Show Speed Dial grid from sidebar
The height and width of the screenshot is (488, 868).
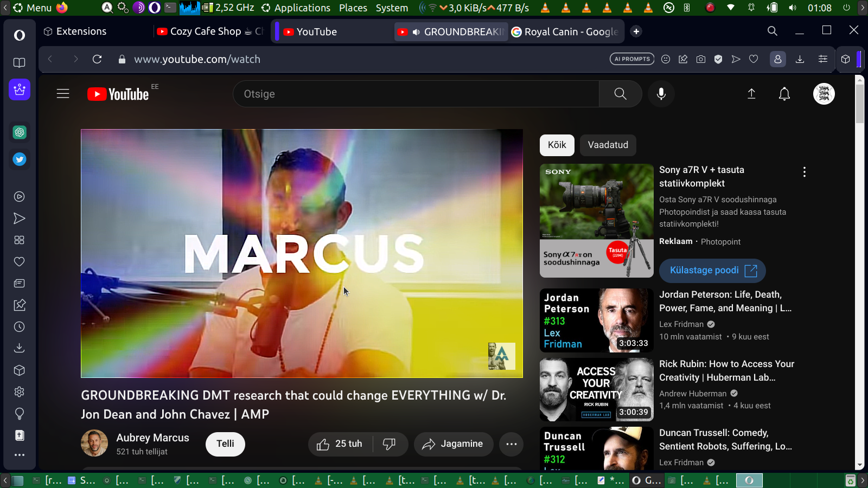20,240
